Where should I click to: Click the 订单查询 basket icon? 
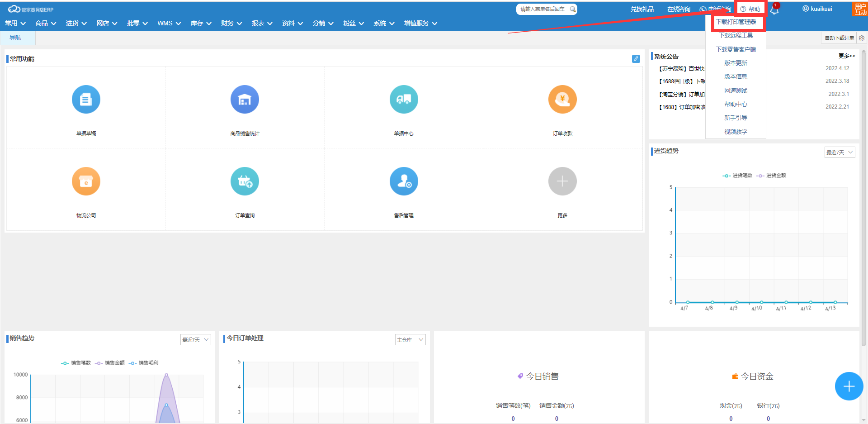pyautogui.click(x=245, y=181)
